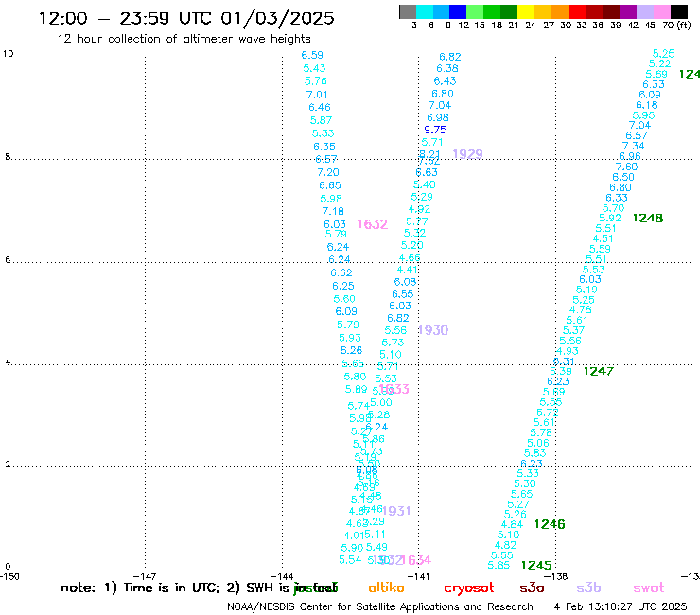
Task: Click the bright red legend swatch
Action: 577,11
